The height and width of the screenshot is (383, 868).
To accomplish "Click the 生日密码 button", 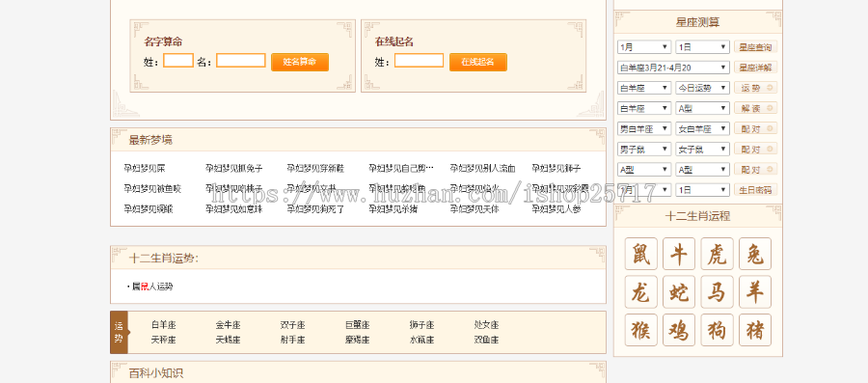I will (x=755, y=190).
